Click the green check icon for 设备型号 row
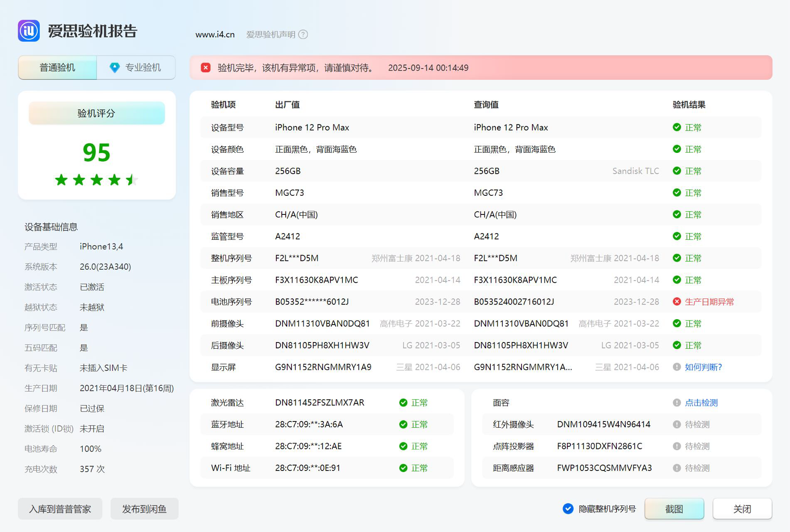Viewport: 790px width, 532px height. tap(677, 127)
